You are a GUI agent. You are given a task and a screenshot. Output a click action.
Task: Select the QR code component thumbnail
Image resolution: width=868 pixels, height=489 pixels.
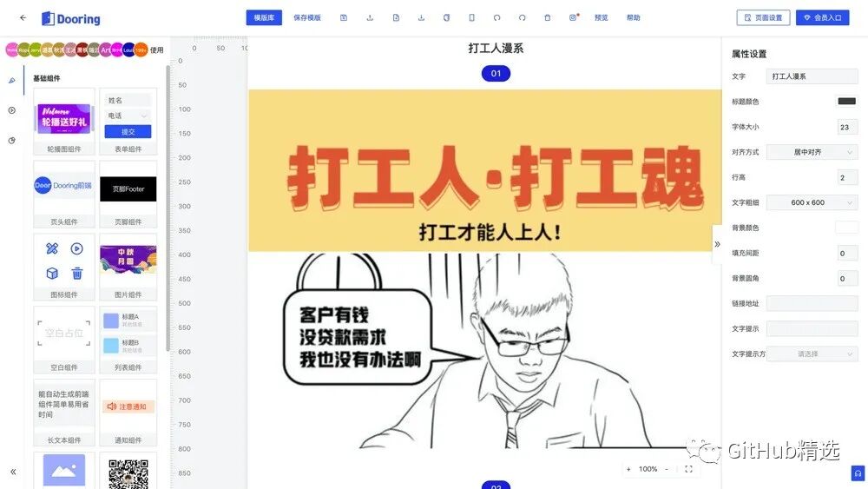128,472
